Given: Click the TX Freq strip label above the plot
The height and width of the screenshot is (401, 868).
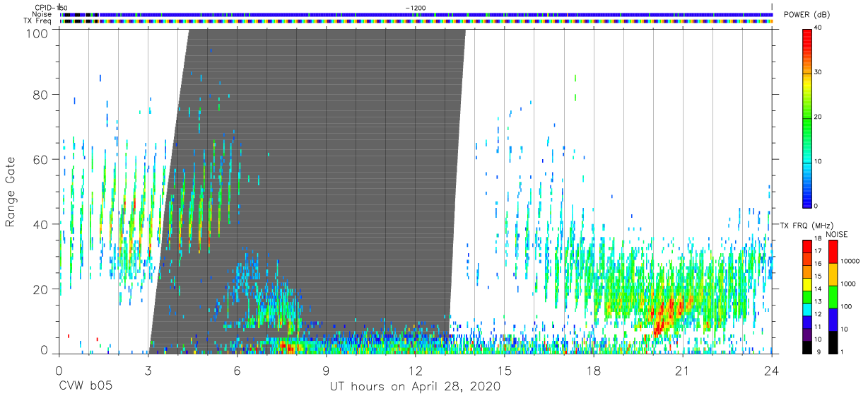Looking at the screenshot, I should tap(39, 21).
